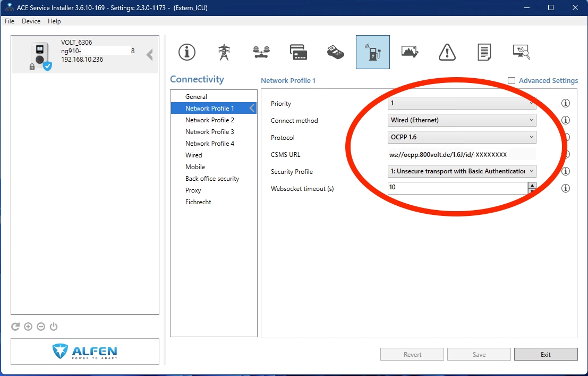Increase Websocket timeout with up arrow
The width and height of the screenshot is (588, 376).
(532, 186)
